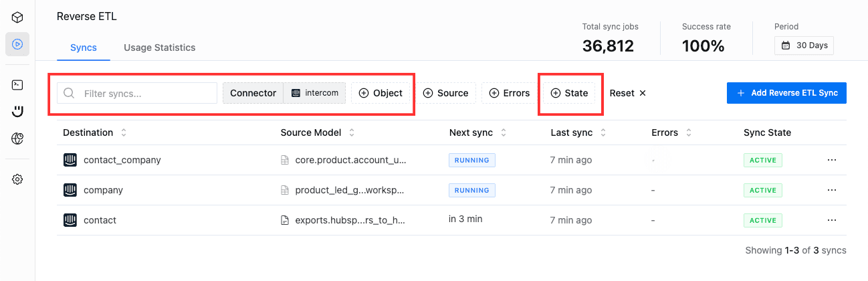Open the more options menu for contact row

(832, 220)
